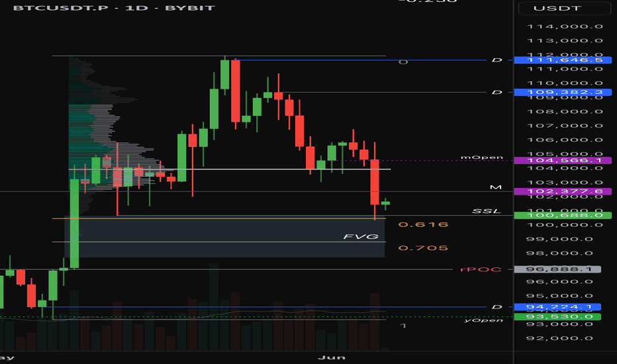
Task: Click the D label next to 109,382.3
Action: (497, 92)
